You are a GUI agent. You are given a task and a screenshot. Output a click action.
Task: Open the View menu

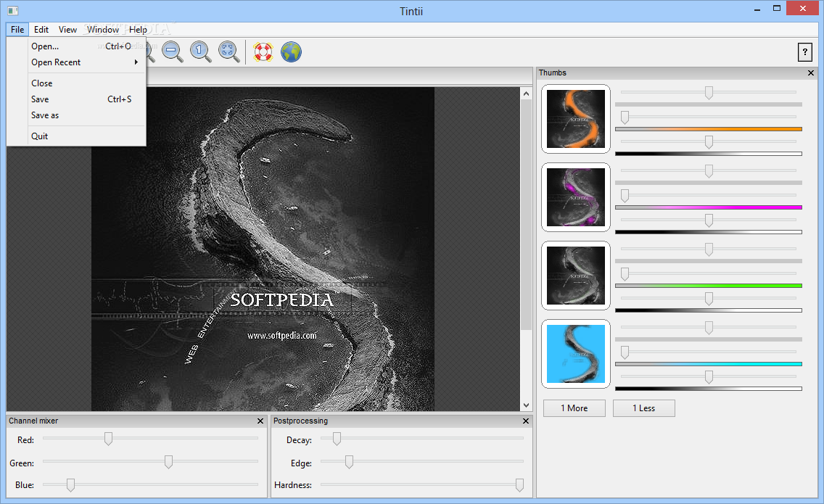pos(67,30)
